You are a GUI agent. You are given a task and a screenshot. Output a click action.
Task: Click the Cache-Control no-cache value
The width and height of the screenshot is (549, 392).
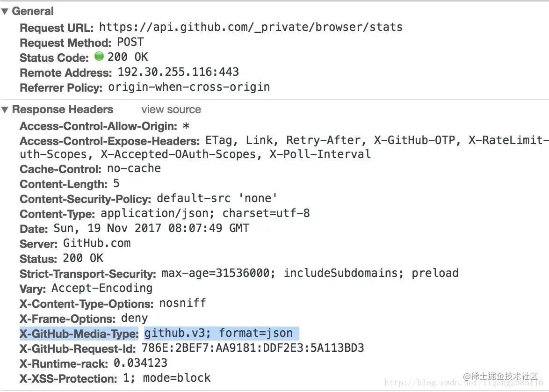[134, 168]
